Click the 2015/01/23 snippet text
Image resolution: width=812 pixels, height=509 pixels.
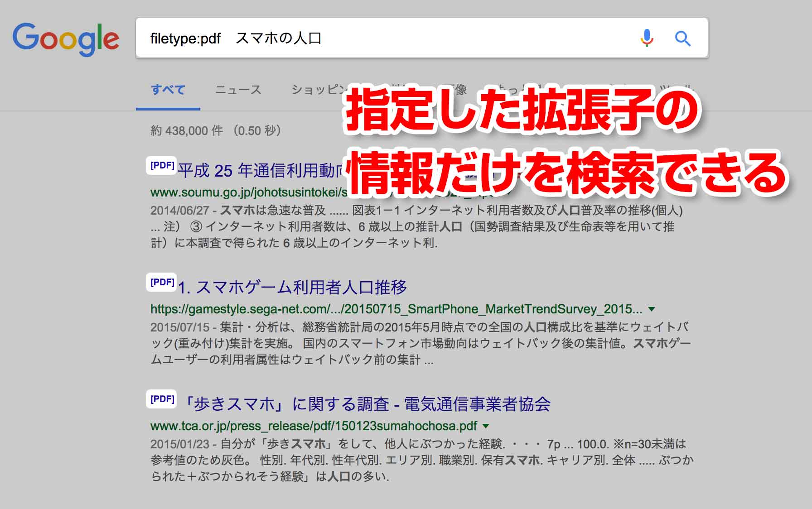pos(422,460)
